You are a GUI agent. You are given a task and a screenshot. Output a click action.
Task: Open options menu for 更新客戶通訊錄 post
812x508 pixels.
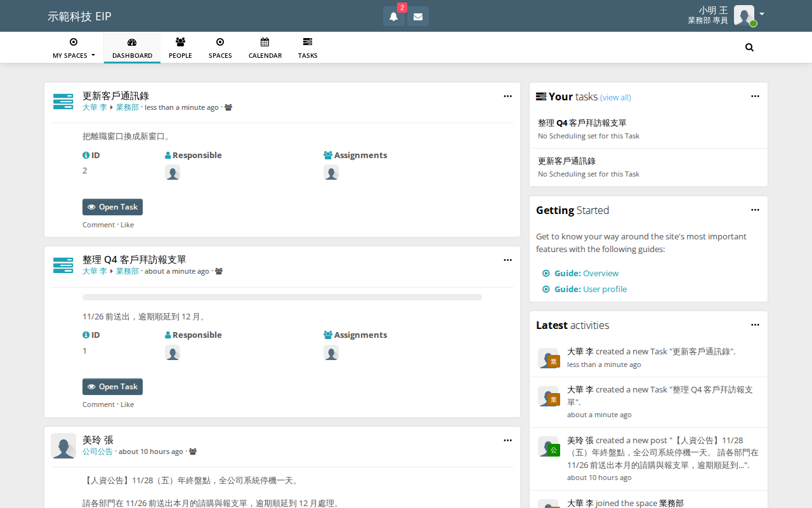pyautogui.click(x=507, y=97)
